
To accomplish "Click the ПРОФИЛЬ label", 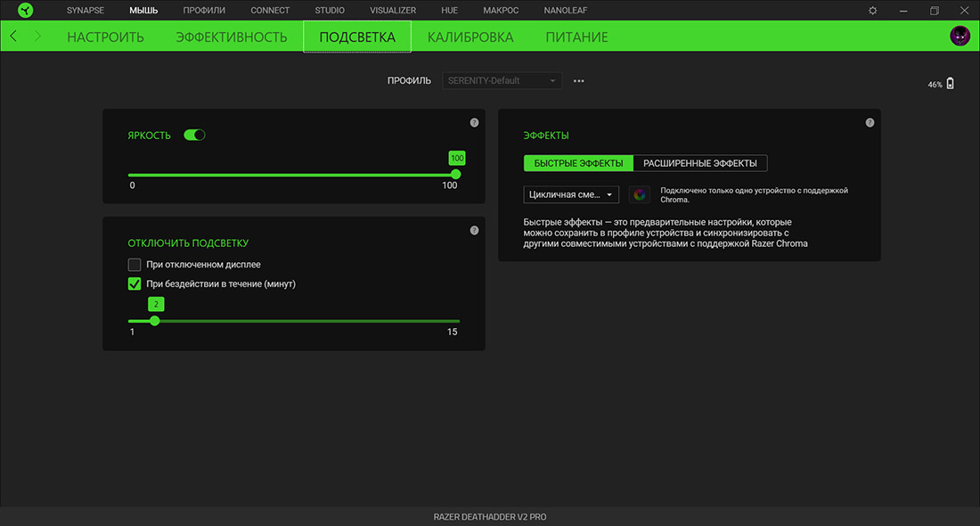I will pos(410,80).
